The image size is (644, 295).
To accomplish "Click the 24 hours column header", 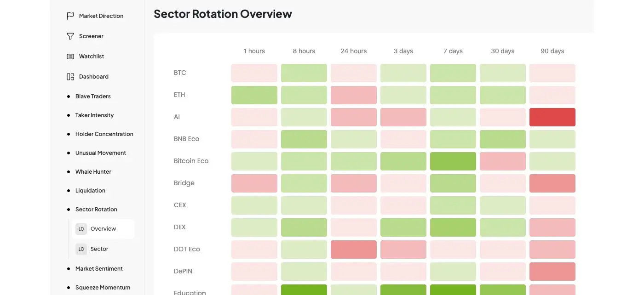I will click(353, 51).
